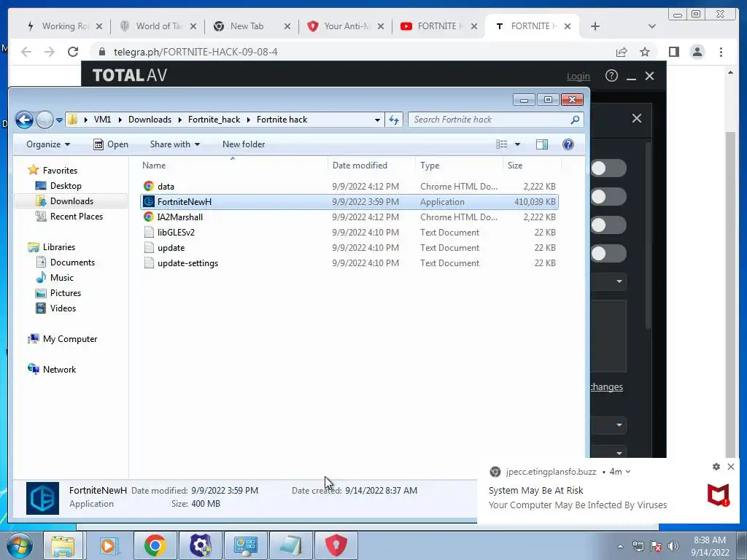
Task: Open the Share with dropdown
Action: coord(175,144)
